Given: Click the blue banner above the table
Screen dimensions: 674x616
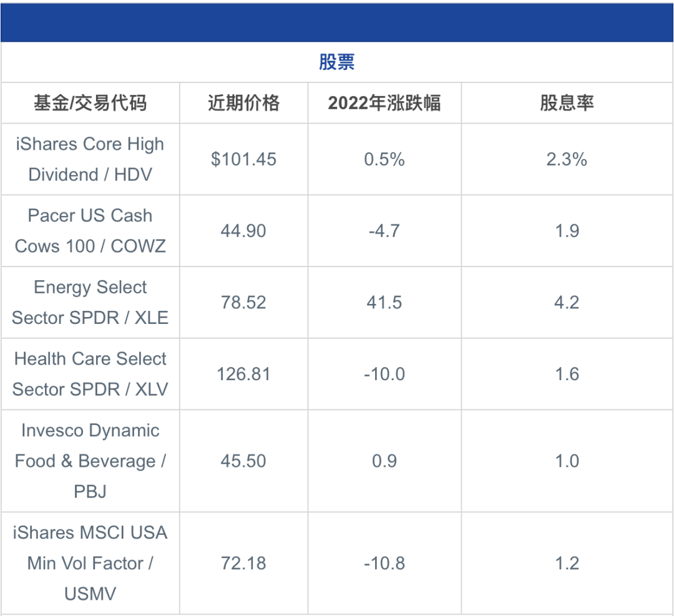Looking at the screenshot, I should tap(337, 22).
